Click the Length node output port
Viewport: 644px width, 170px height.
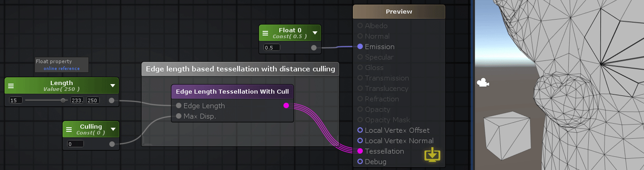click(x=112, y=100)
